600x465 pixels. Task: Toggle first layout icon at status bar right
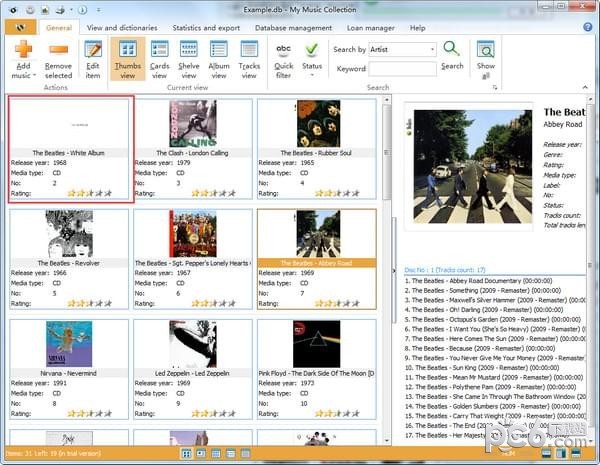[546, 453]
